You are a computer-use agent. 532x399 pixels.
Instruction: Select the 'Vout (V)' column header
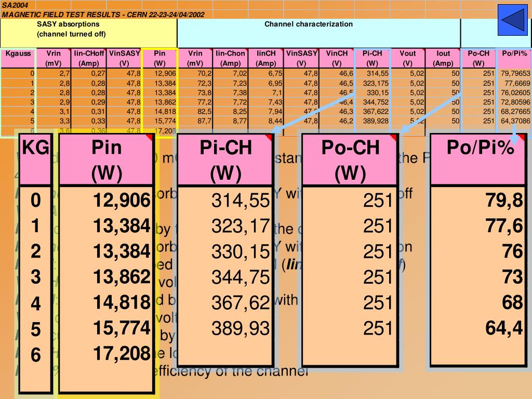tap(407, 58)
